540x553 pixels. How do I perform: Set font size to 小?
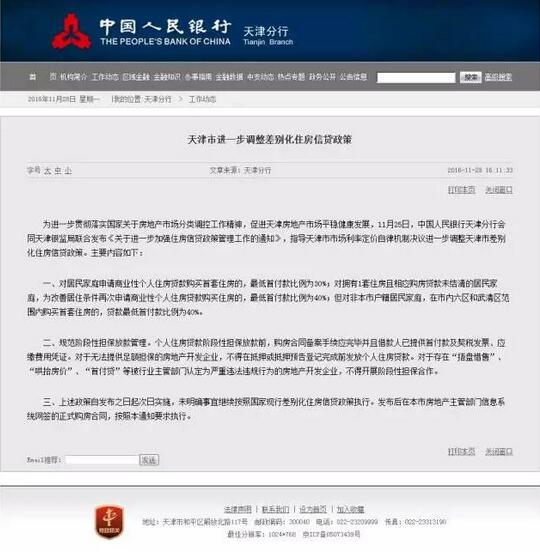coord(68,171)
